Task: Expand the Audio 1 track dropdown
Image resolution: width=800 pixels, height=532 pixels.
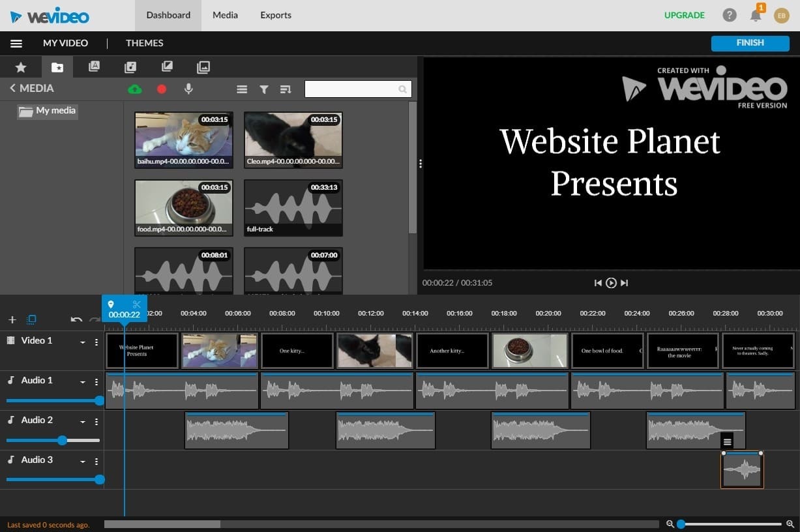Action: pos(83,382)
